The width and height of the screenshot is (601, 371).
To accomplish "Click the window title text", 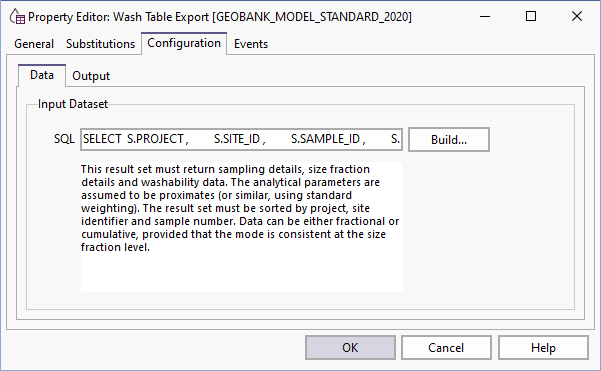I will click(x=220, y=17).
